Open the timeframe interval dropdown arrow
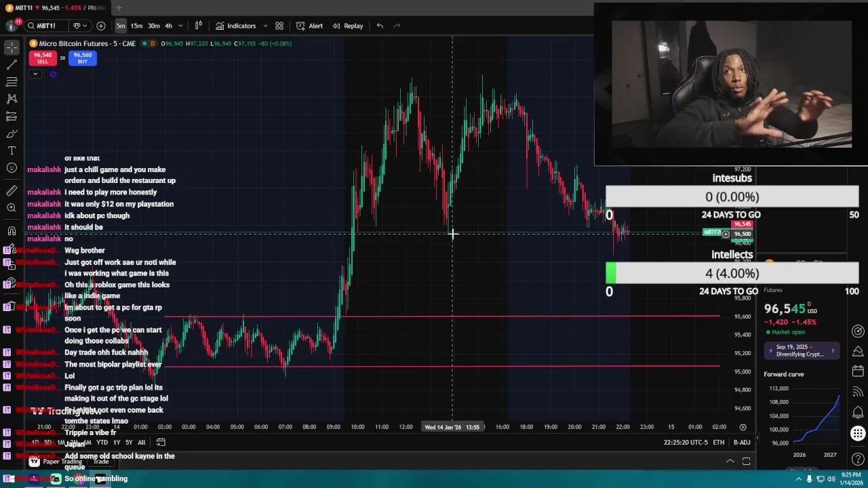Viewport: 868px width, 488px height. click(180, 26)
